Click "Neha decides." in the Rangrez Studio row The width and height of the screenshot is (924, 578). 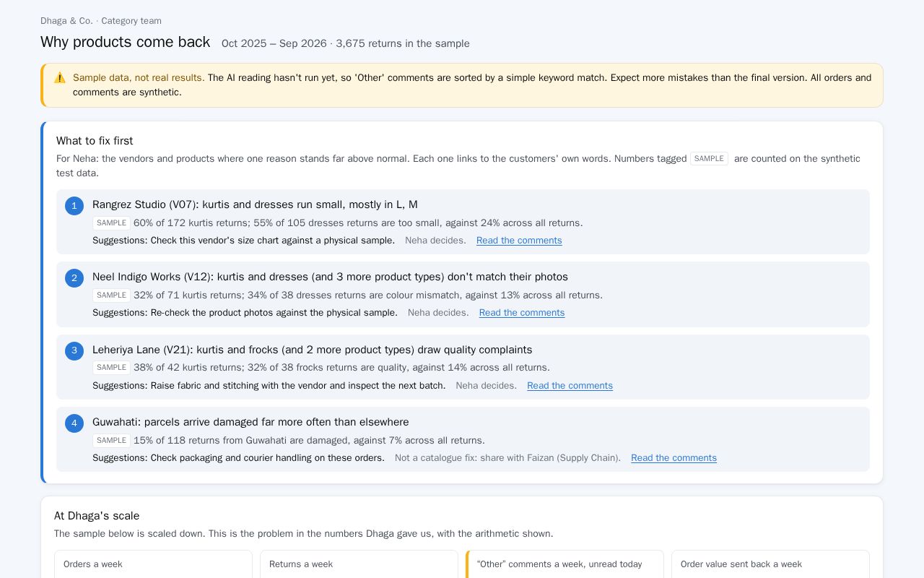pos(435,241)
